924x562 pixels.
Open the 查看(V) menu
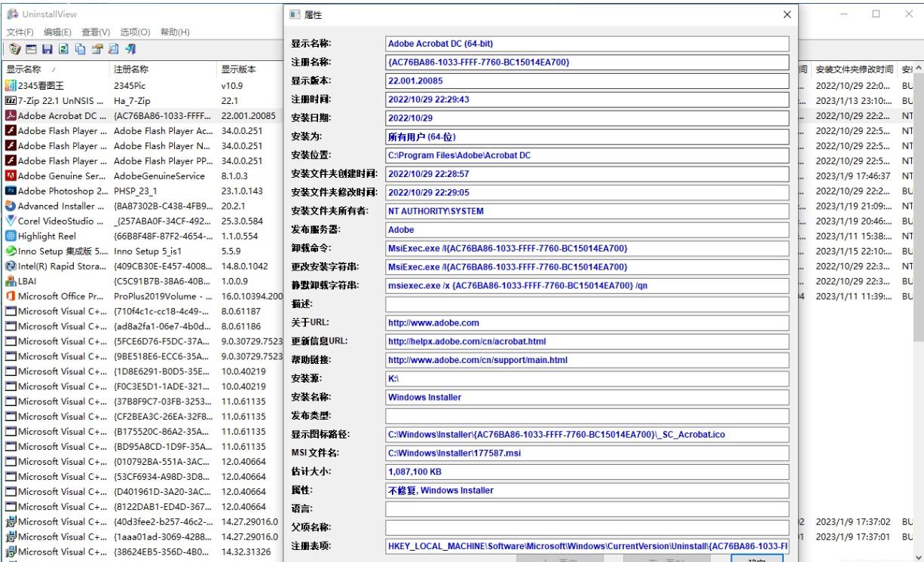(x=96, y=32)
